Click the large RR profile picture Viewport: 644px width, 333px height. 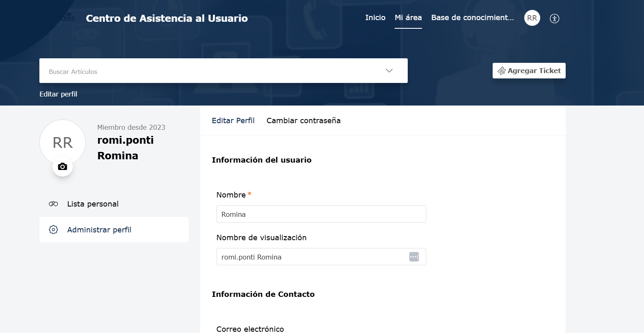coord(63,142)
